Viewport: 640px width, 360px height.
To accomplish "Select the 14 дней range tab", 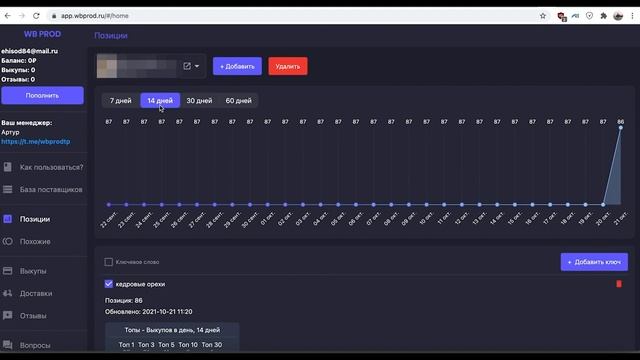I will pos(160,101).
